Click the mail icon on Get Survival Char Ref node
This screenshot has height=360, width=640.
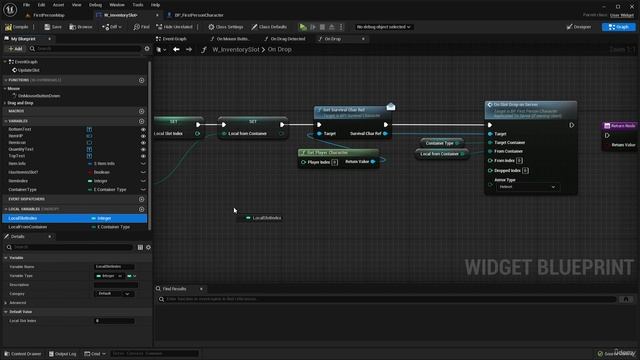(391, 107)
